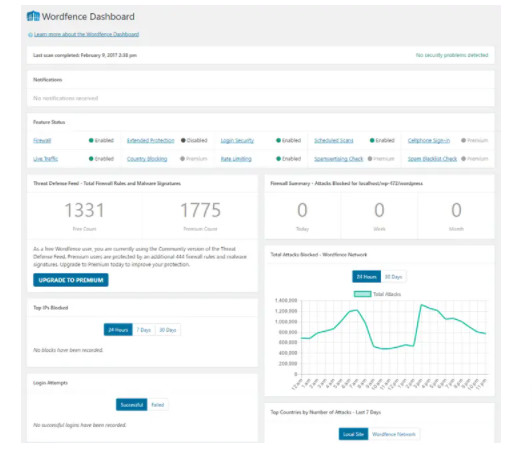
Task: Open the Country Blocking feature link
Action: pos(147,159)
